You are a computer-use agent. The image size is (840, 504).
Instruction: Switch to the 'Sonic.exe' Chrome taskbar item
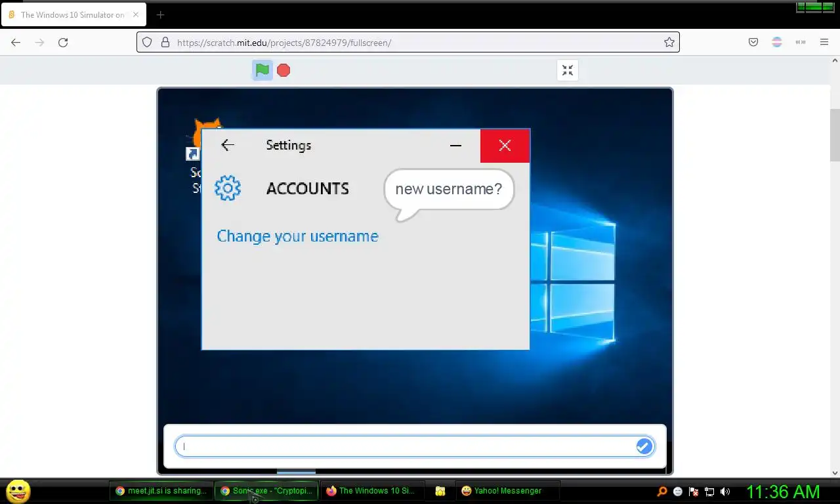pos(266,491)
